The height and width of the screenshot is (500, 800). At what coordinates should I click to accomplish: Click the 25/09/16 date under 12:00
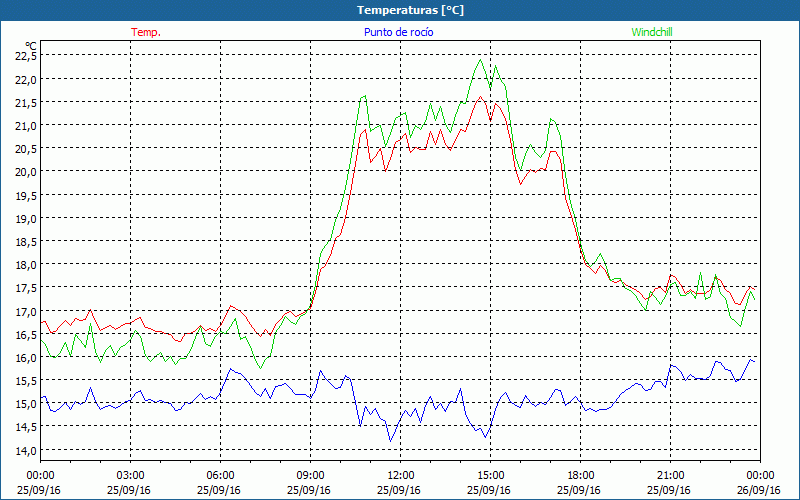[399, 490]
